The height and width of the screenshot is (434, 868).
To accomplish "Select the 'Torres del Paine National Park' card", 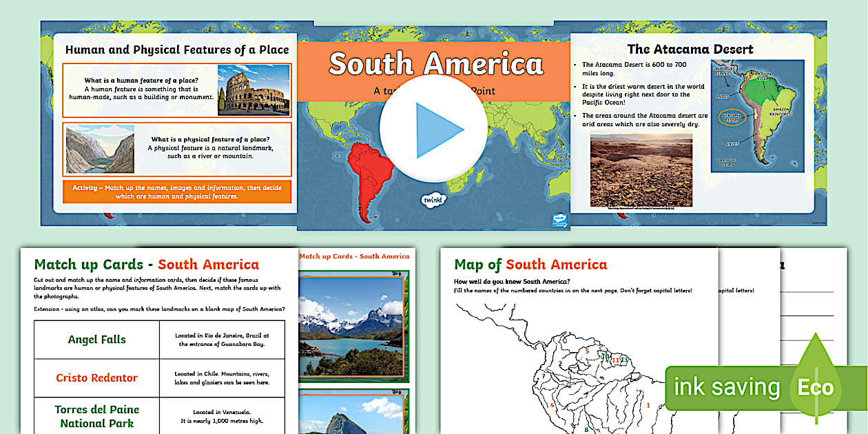I will [x=96, y=416].
